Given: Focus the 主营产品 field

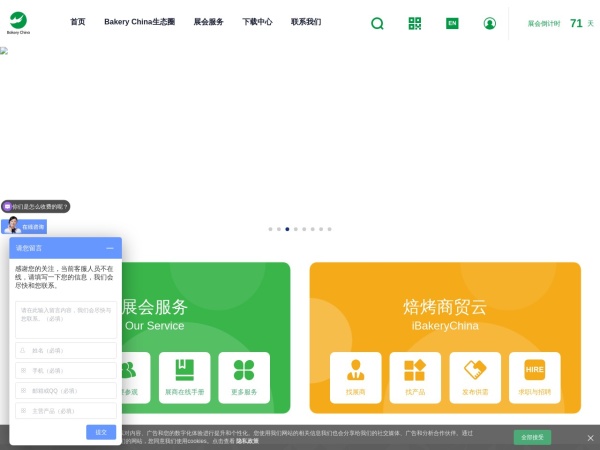Looking at the screenshot, I should [66, 411].
